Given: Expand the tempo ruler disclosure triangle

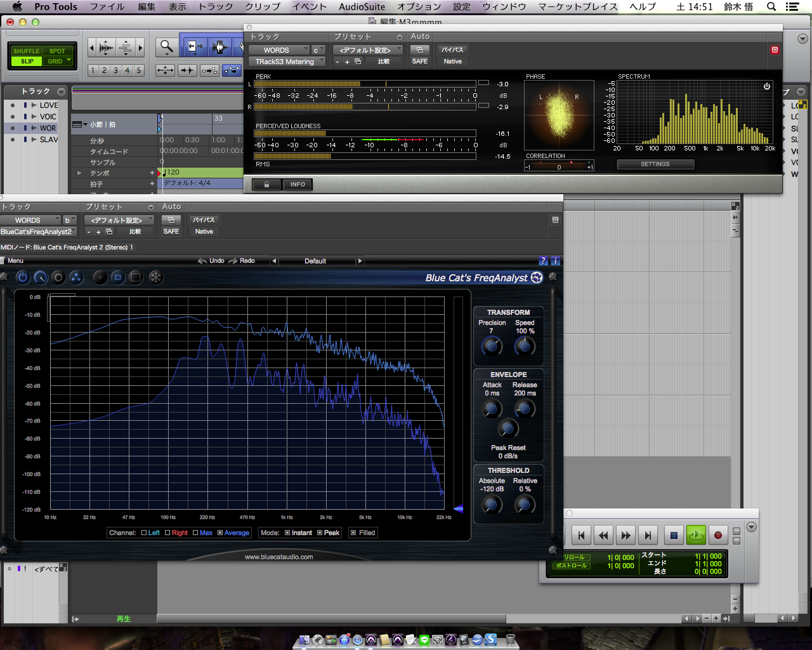Looking at the screenshot, I should [x=79, y=173].
